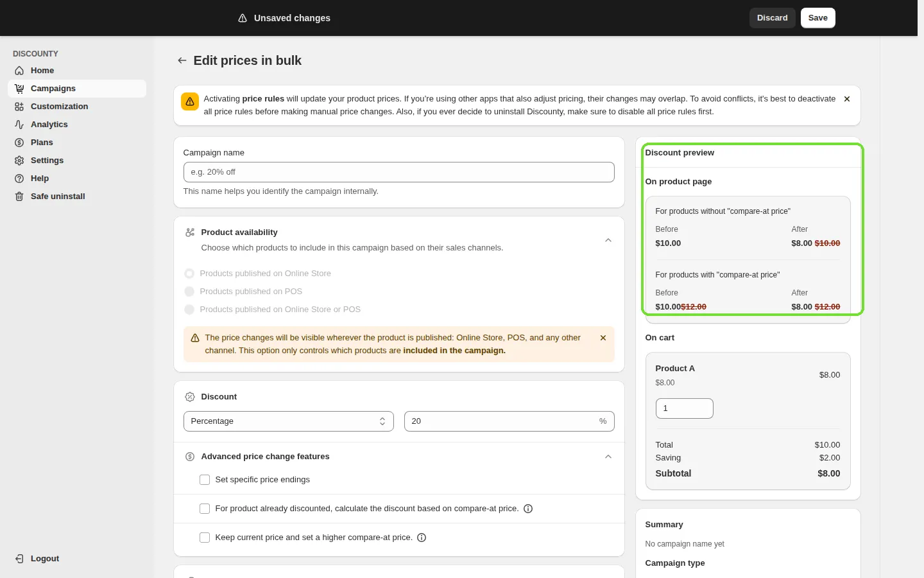Select Products published on POS
This screenshot has width=924, height=578.
pyautogui.click(x=189, y=292)
